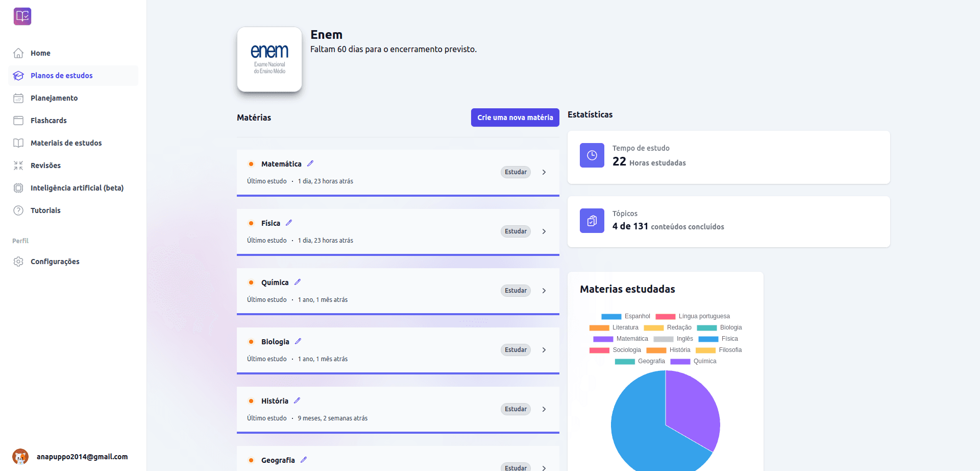
Task: Click Estudar button for Física
Action: click(516, 231)
